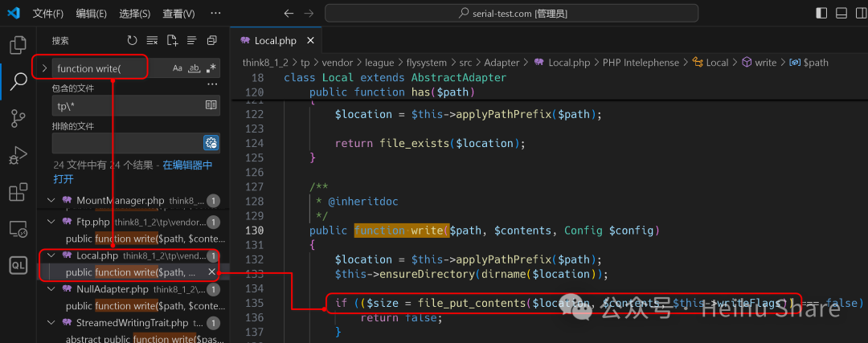Viewport: 868px width, 343px height.
Task: Refresh the search results
Action: (132, 40)
